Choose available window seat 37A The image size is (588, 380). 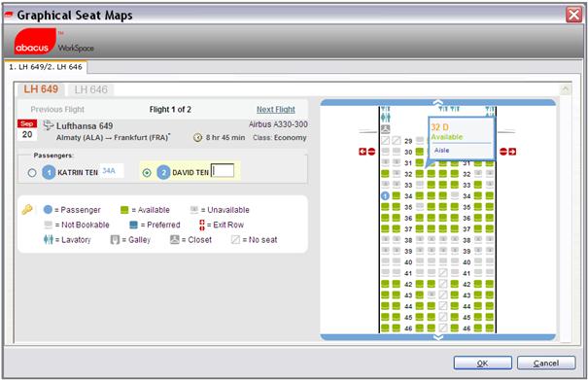(385, 228)
